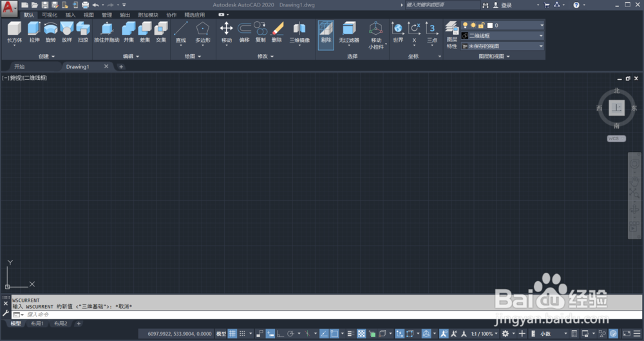Screen dimensions: 644x341
Task: Select the Move Gizmo (移动小控件) tool
Action: tap(376, 35)
